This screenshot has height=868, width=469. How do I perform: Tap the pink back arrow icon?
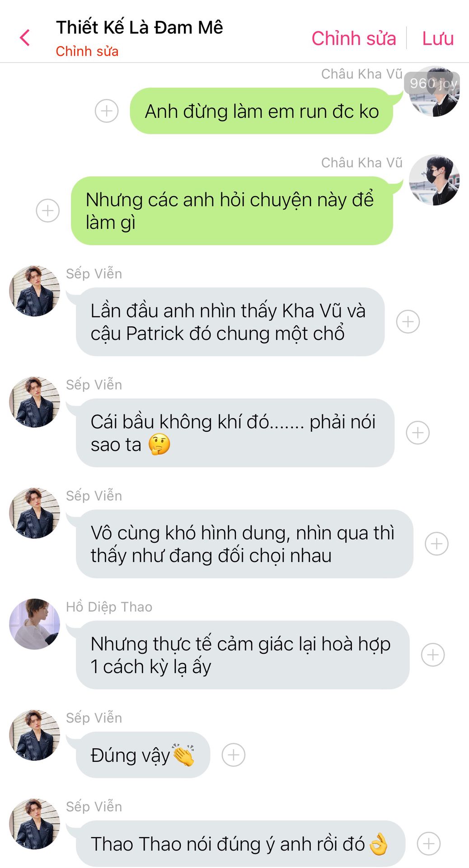click(25, 38)
